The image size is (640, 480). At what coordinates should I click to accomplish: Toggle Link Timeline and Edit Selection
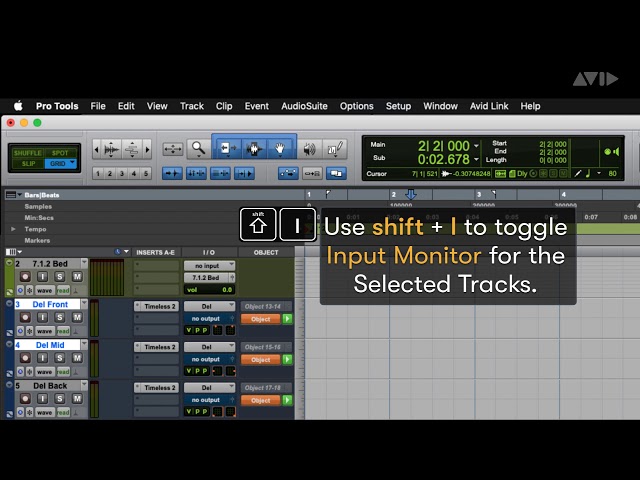[196, 173]
